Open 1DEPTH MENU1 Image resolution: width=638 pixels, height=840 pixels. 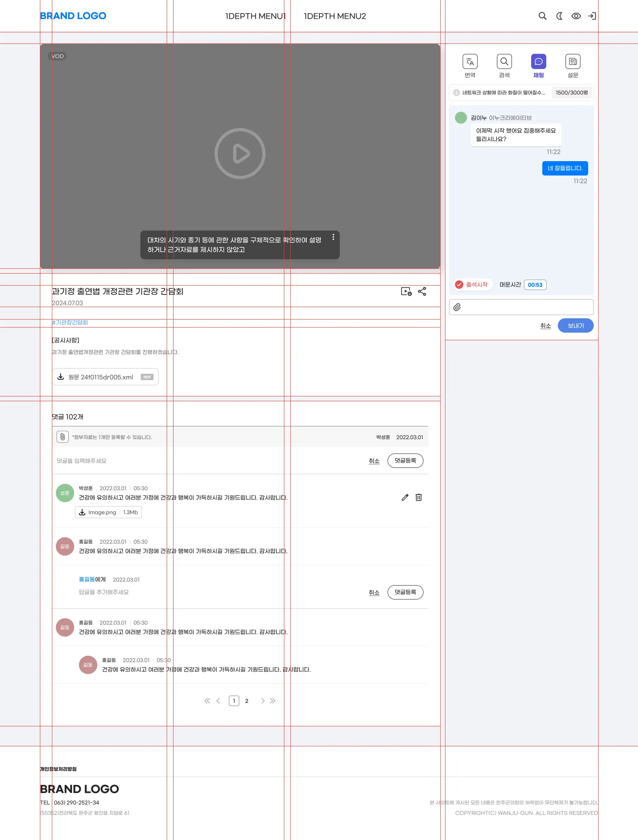coord(256,16)
